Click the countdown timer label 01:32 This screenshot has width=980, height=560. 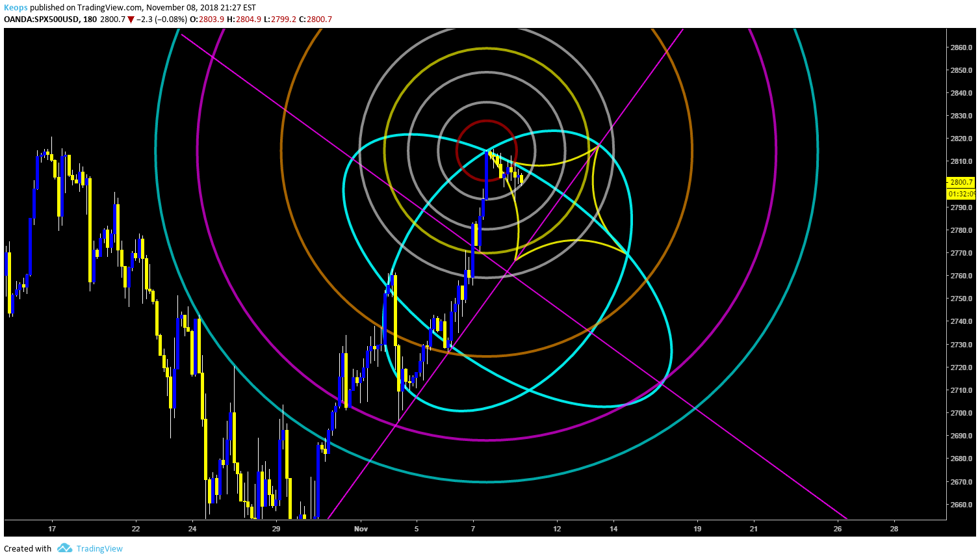[961, 194]
